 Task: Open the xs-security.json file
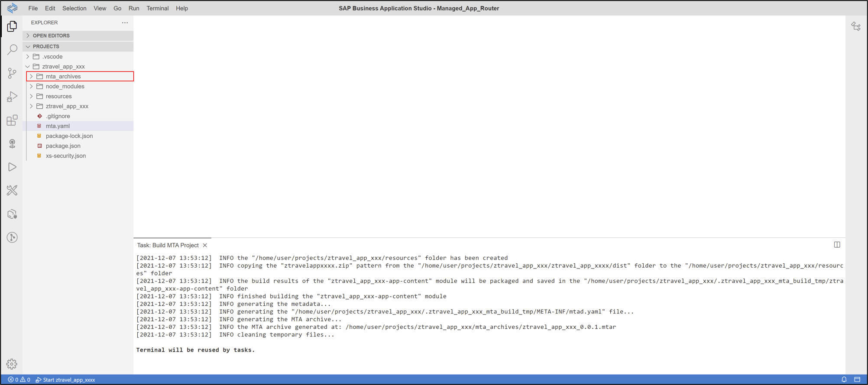(78, 156)
